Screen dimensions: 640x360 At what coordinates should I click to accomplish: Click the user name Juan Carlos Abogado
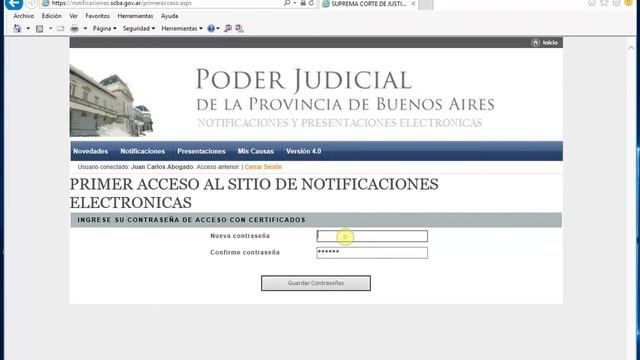(162, 167)
